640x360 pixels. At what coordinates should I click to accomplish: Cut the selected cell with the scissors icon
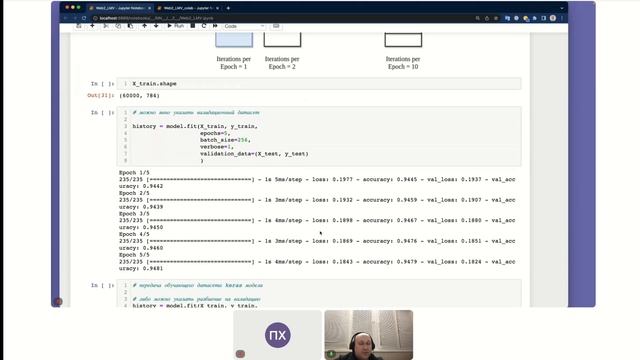click(106, 26)
